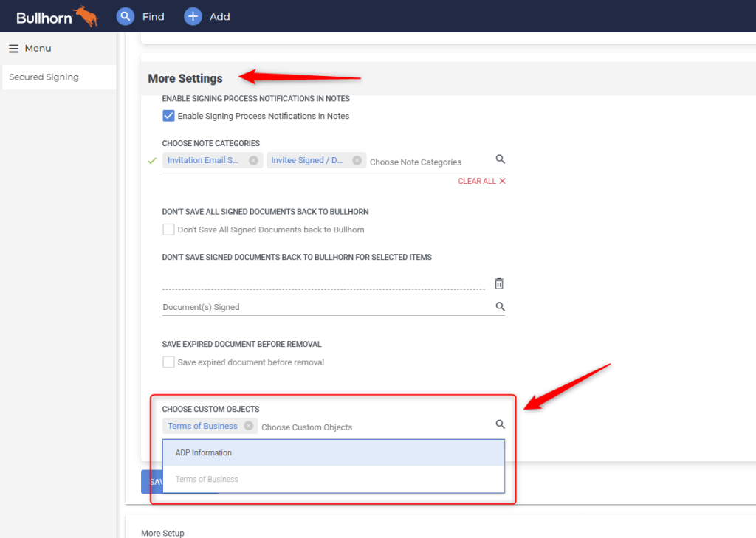
Task: Check Don't Save All Signed Documents back to Bullhorn
Action: 168,230
